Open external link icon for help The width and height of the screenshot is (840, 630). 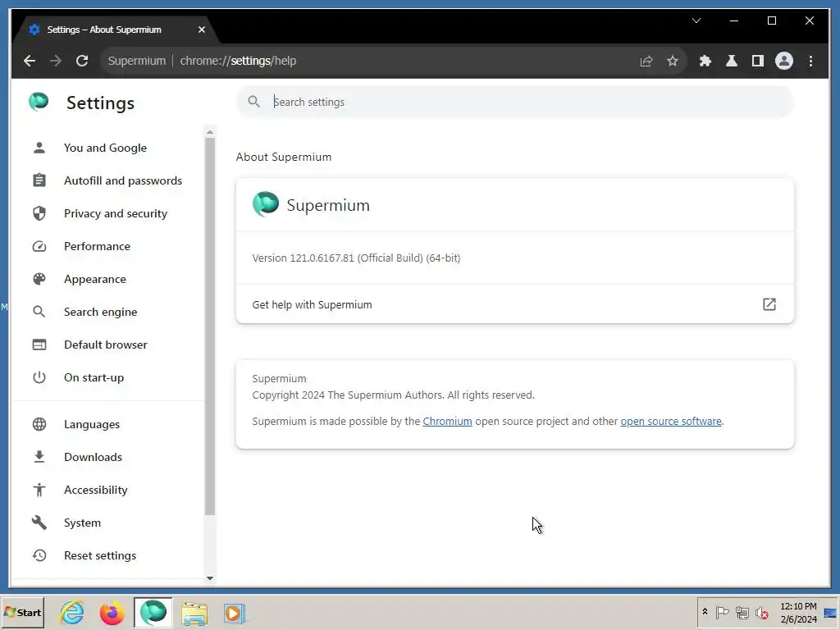[x=769, y=304]
